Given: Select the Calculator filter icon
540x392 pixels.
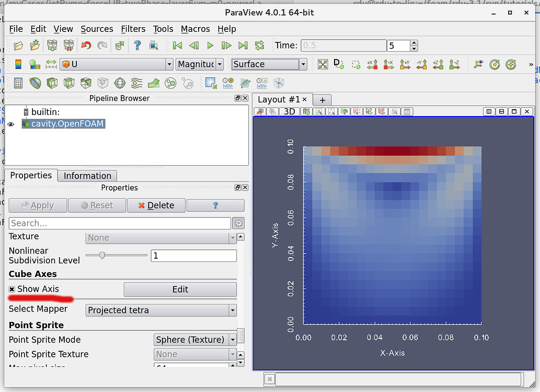Looking at the screenshot, I should pos(18,83).
